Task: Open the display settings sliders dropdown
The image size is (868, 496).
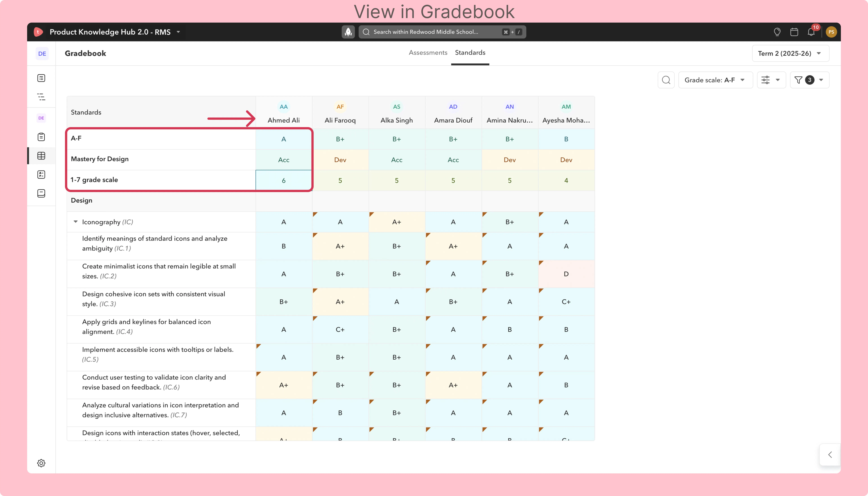Action: tap(771, 80)
